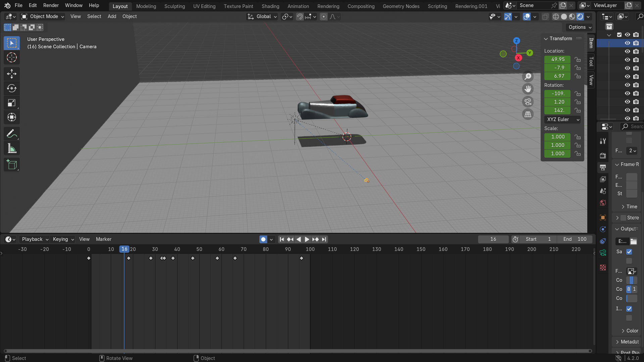
Task: Select the Measure tool
Action: click(x=12, y=148)
